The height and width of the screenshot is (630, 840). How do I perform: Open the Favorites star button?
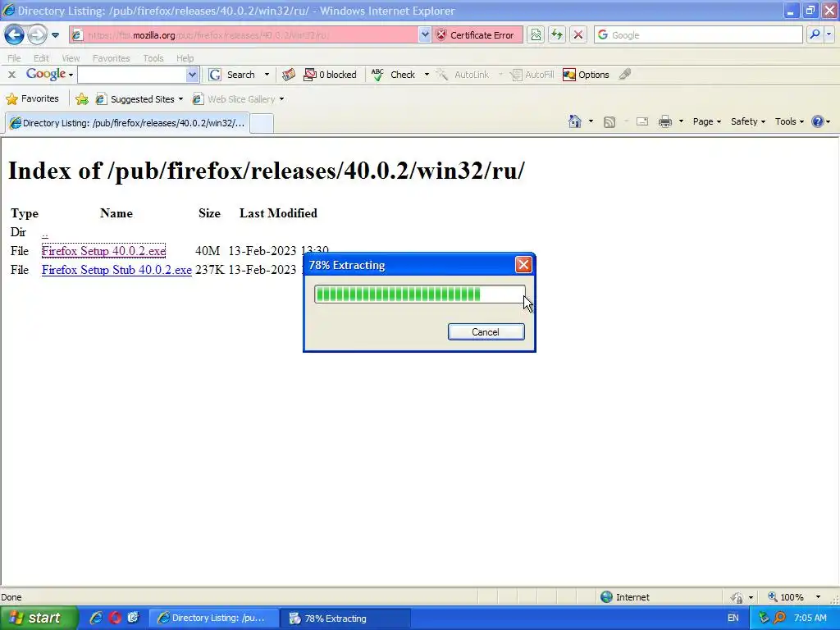(32, 98)
